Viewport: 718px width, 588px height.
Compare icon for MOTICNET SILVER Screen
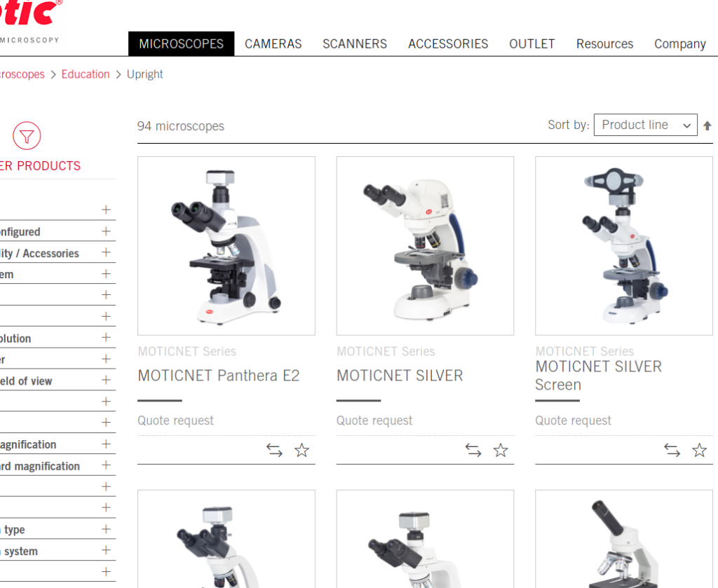(x=672, y=450)
